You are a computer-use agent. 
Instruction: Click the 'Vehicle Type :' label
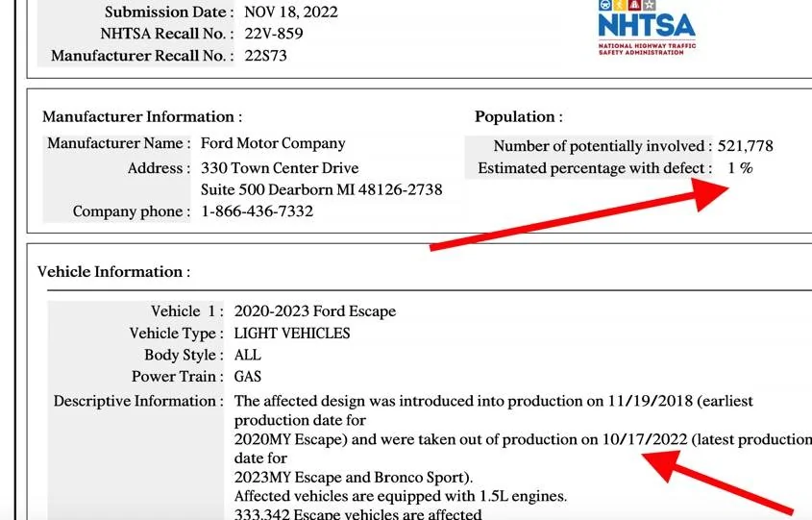pyautogui.click(x=177, y=333)
